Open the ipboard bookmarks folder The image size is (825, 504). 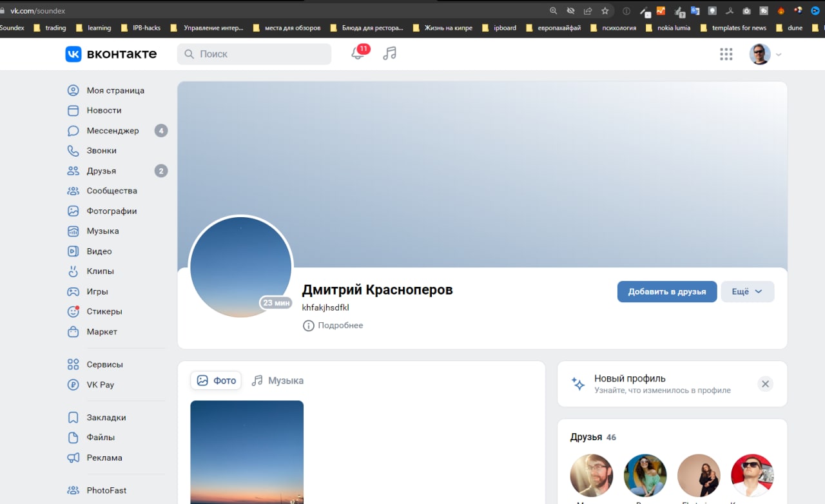[x=499, y=28]
